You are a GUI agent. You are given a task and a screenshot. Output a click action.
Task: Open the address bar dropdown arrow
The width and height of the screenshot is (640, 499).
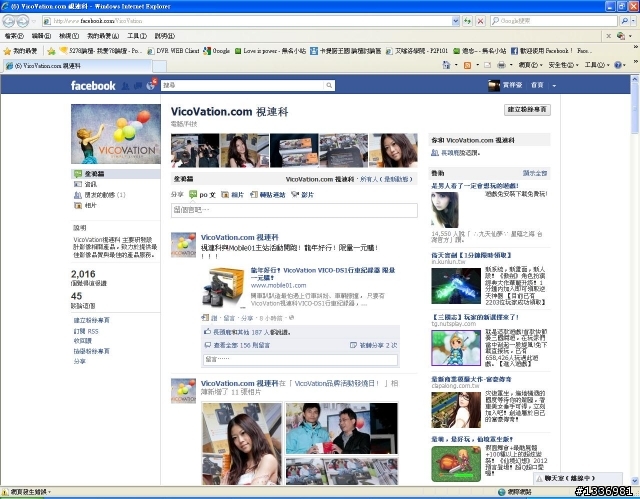pyautogui.click(x=456, y=21)
